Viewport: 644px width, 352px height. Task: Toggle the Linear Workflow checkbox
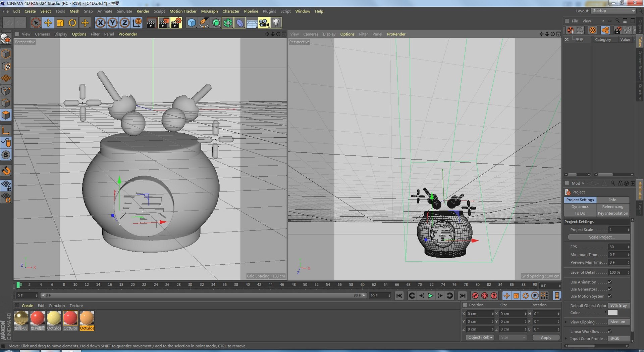(x=610, y=332)
